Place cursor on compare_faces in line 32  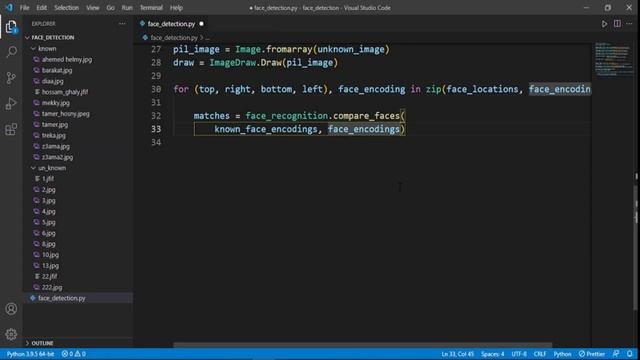click(x=366, y=116)
